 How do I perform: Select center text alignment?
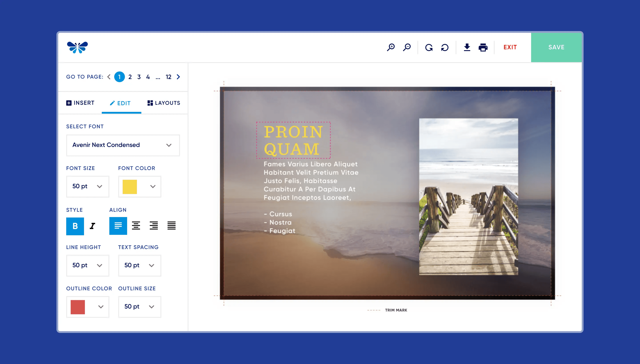(x=136, y=226)
